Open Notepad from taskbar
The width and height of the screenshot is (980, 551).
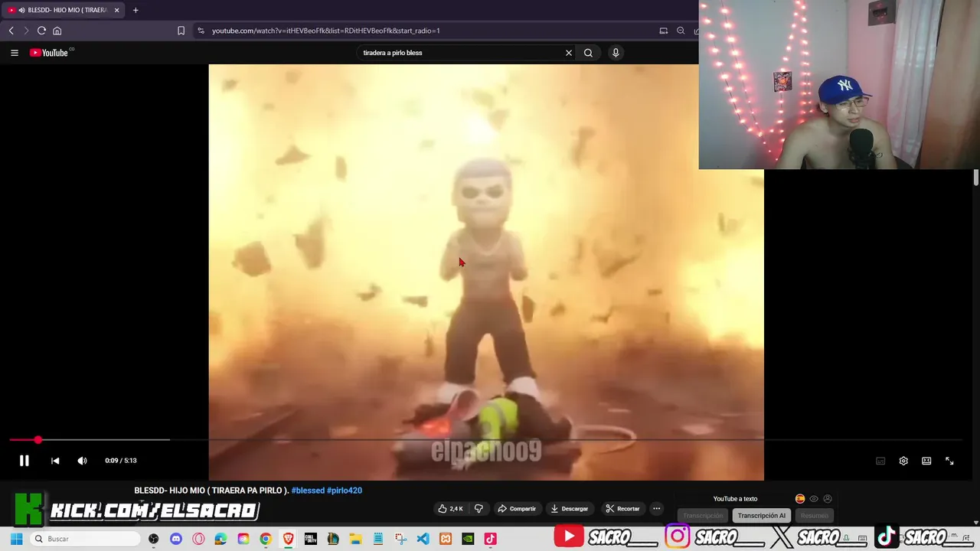378,539
